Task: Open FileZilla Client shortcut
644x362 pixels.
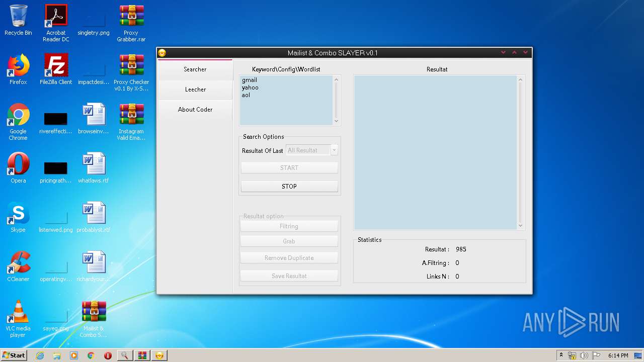Action: pyautogui.click(x=56, y=69)
